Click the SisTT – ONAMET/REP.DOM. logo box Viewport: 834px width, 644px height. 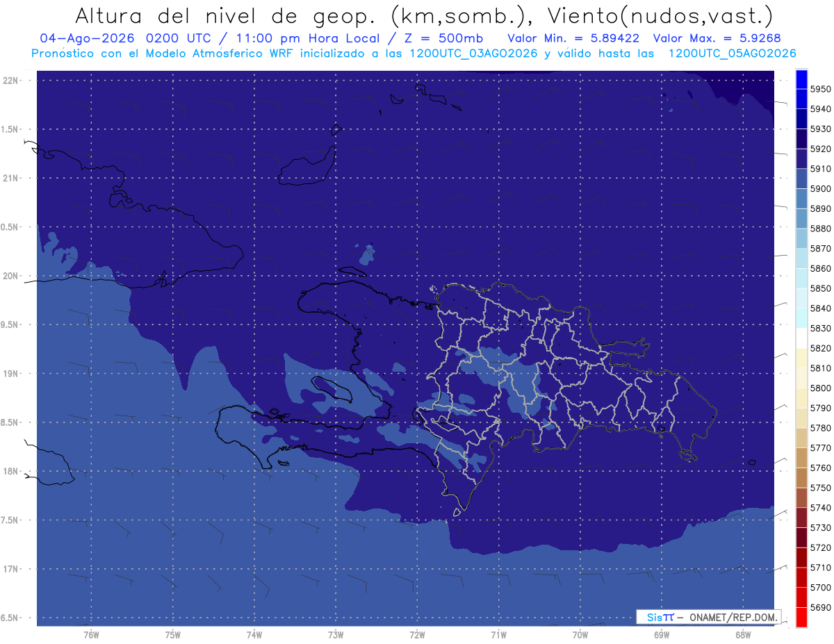[708, 617]
